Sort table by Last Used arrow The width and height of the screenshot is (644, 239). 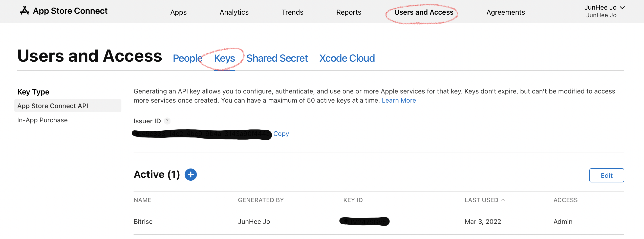coord(503,200)
